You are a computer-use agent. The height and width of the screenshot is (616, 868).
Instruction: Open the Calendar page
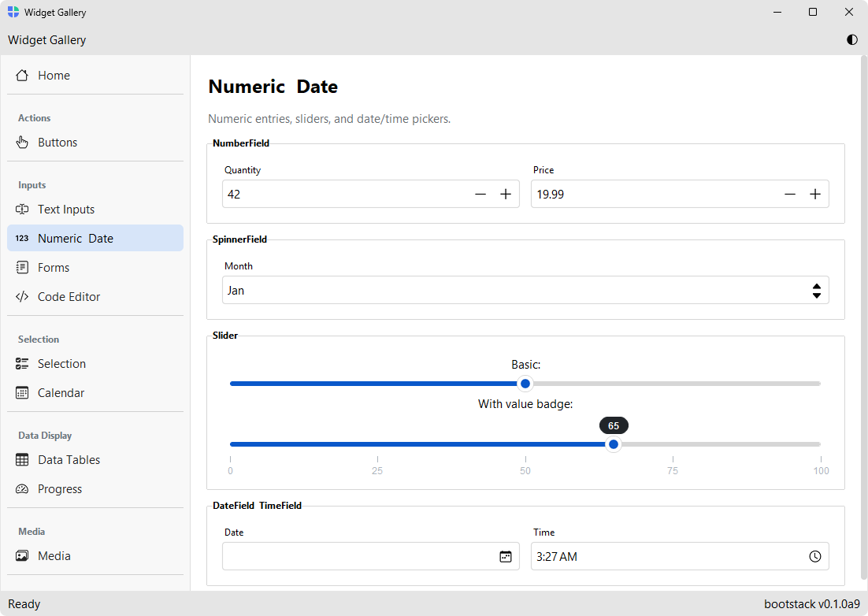[x=95, y=393]
